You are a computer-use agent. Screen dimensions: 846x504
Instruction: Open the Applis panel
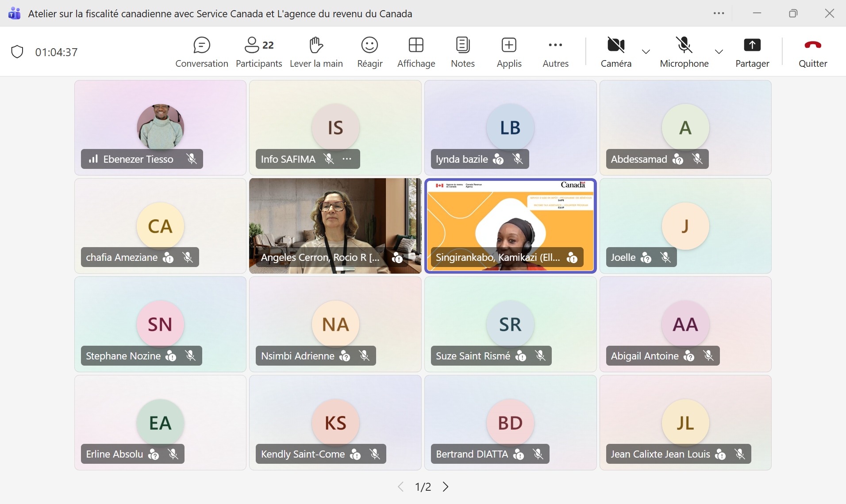click(x=509, y=52)
